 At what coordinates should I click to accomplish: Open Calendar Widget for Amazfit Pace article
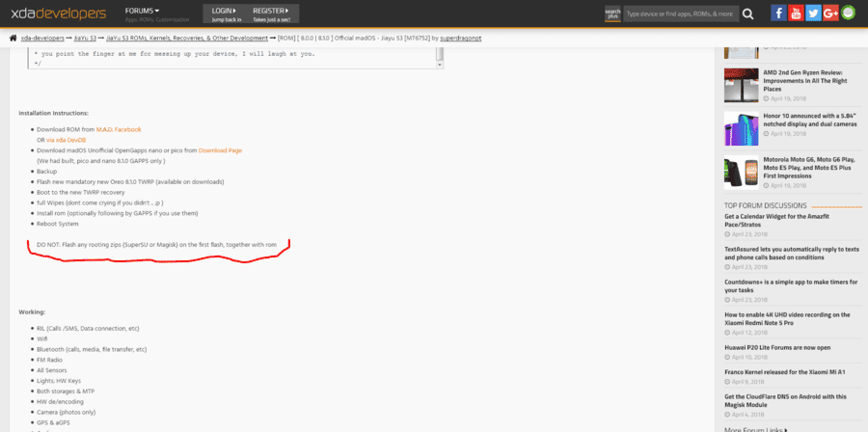click(x=776, y=220)
